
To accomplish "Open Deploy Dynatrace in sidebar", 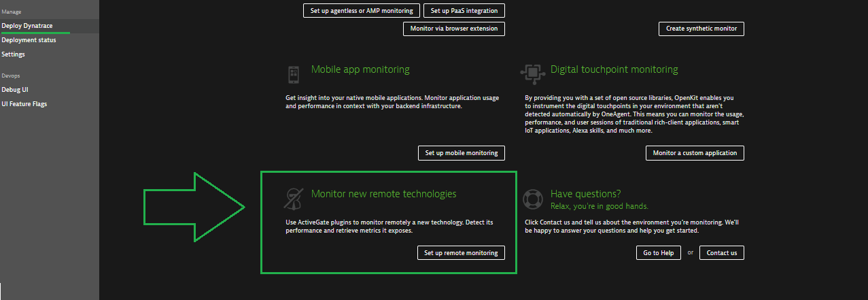I will [x=49, y=26].
